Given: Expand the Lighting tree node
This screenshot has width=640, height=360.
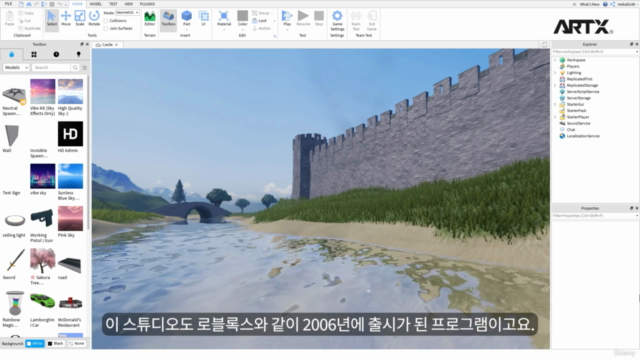Looking at the screenshot, I should 555,73.
